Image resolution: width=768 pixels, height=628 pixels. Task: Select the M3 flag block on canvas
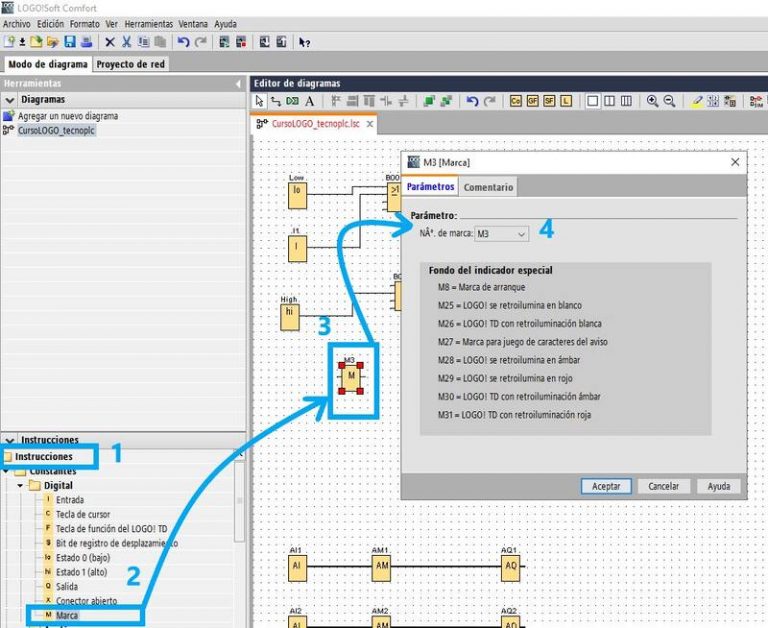click(351, 377)
